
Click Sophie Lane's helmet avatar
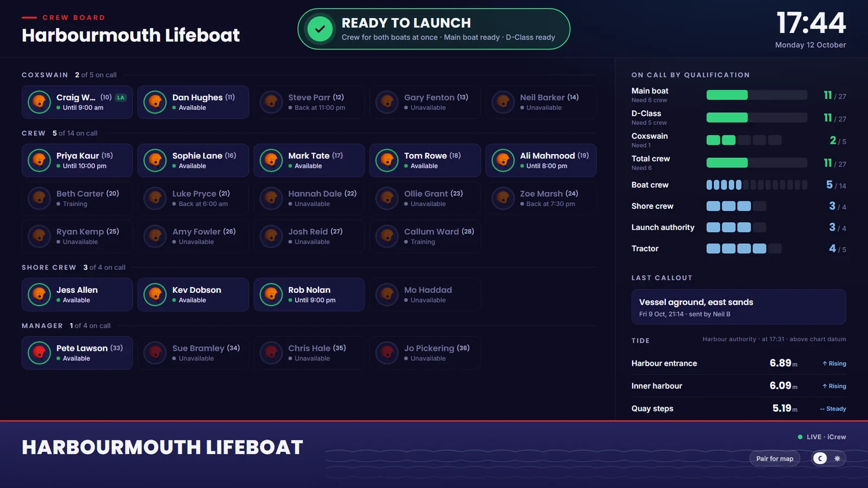tap(155, 160)
